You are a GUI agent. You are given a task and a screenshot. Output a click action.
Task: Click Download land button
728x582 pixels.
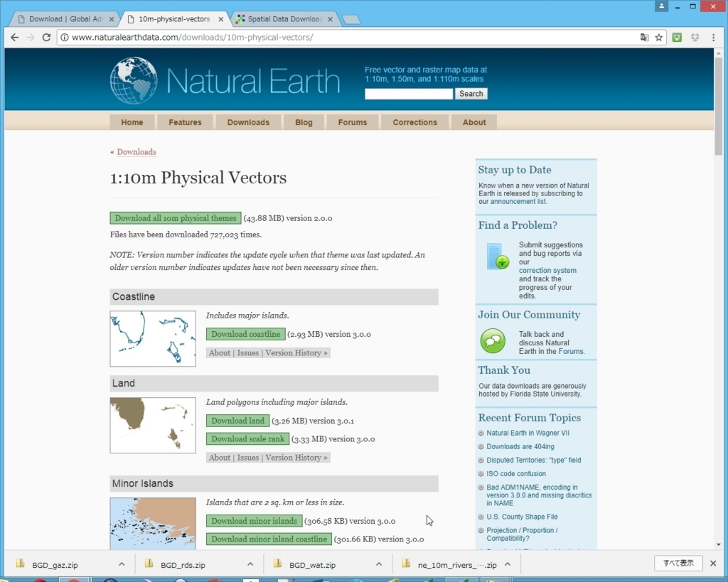coord(237,421)
